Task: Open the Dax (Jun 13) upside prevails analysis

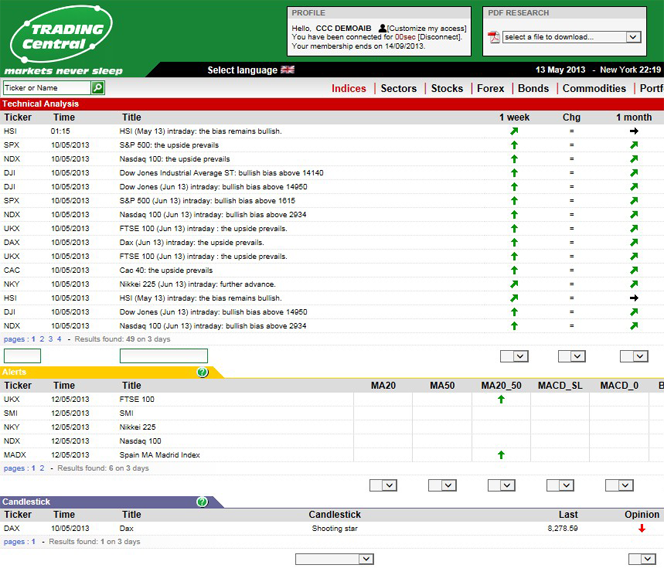Action: pyautogui.click(x=192, y=243)
